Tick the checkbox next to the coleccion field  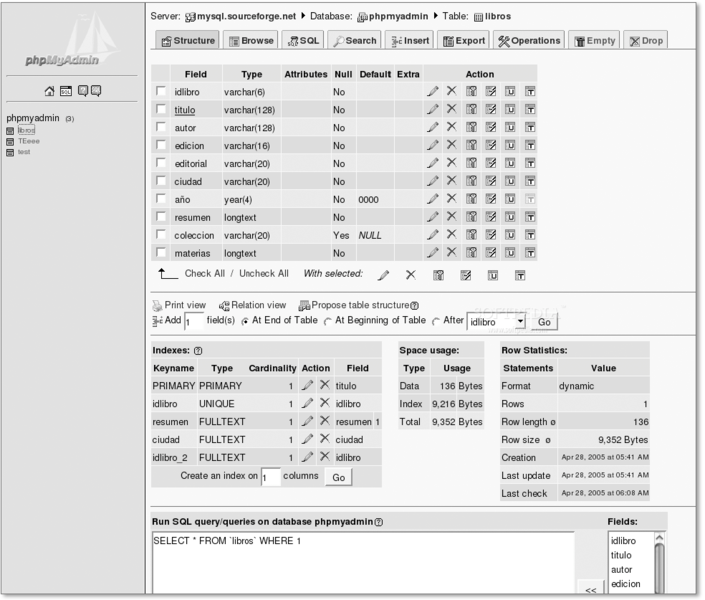pyautogui.click(x=160, y=235)
